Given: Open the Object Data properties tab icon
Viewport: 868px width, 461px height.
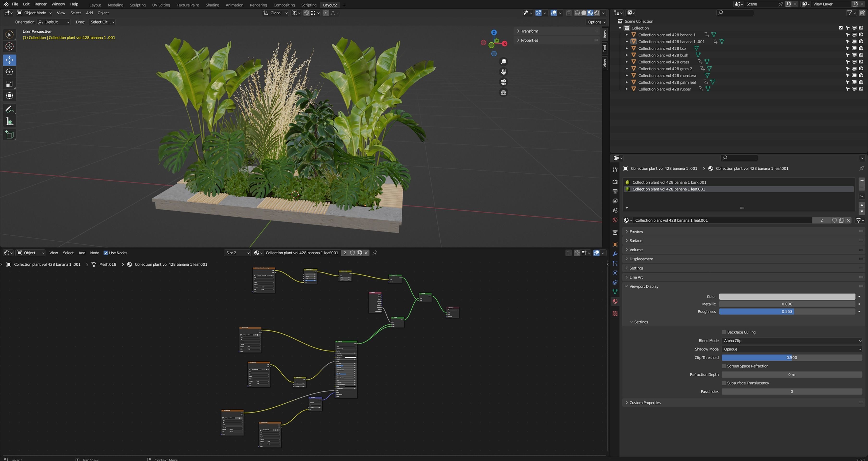Looking at the screenshot, I should (615, 292).
